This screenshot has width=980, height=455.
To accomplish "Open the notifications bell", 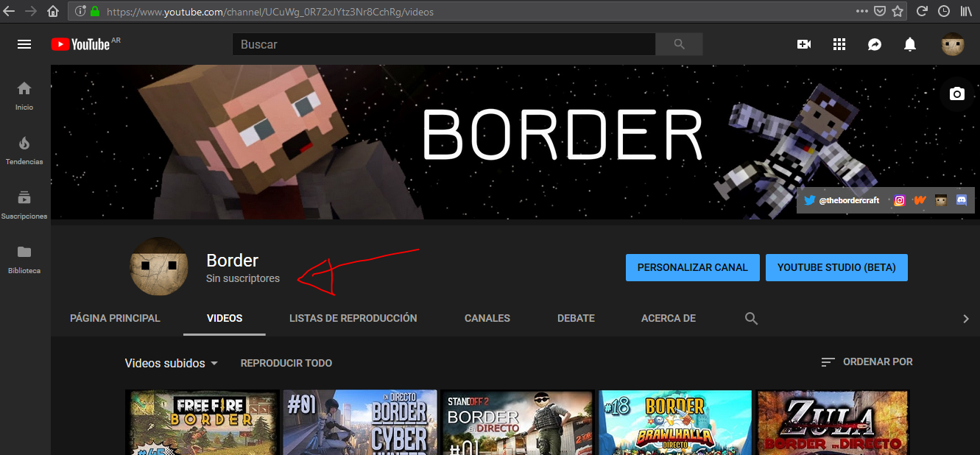I will [x=910, y=44].
